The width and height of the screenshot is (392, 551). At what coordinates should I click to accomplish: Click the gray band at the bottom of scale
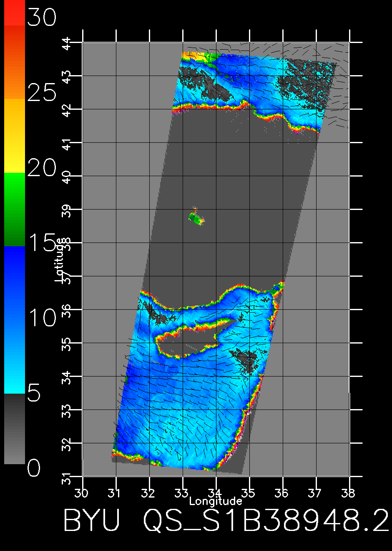(x=15, y=429)
